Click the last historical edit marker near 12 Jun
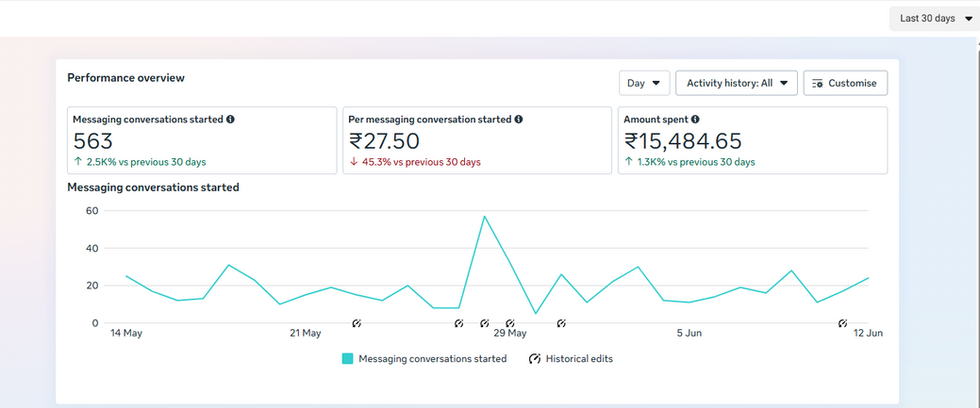 [x=842, y=323]
